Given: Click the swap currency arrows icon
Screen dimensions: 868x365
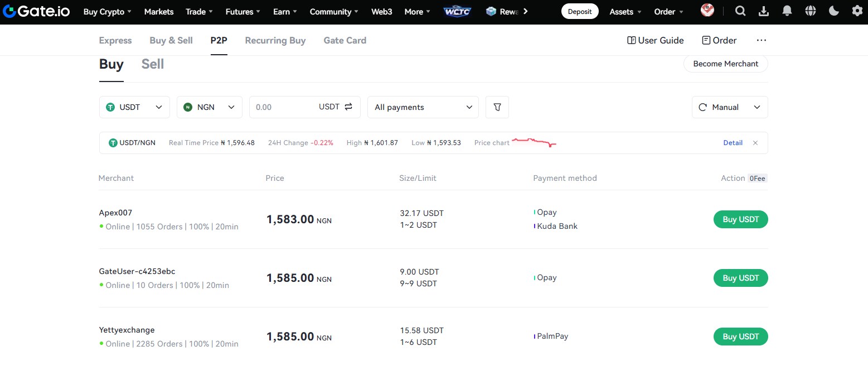Looking at the screenshot, I should pyautogui.click(x=348, y=107).
